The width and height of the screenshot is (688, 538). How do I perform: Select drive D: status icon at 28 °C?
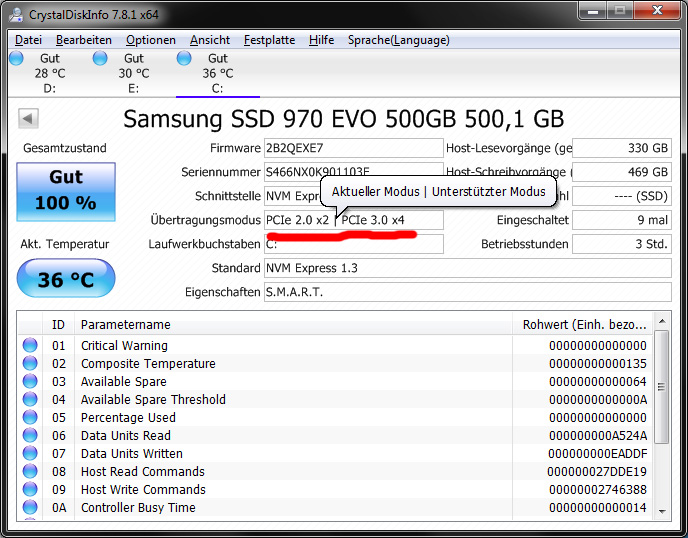point(16,58)
